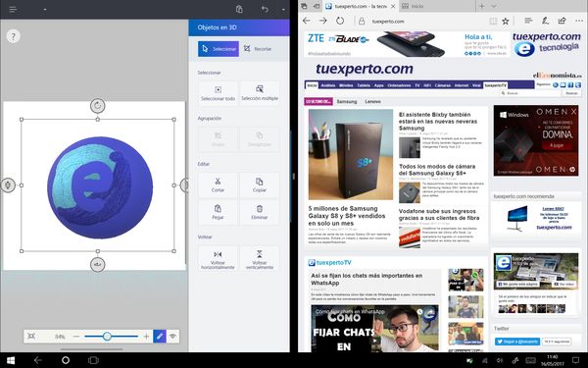
Task: Click the rotate handle left of the 3D object
Action: point(8,185)
